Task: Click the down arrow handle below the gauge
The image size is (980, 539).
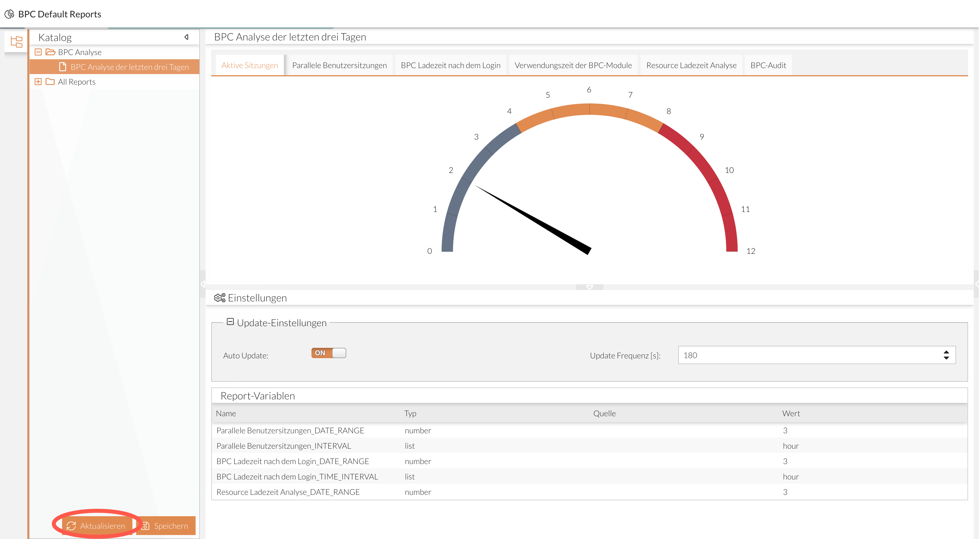Action: point(589,287)
